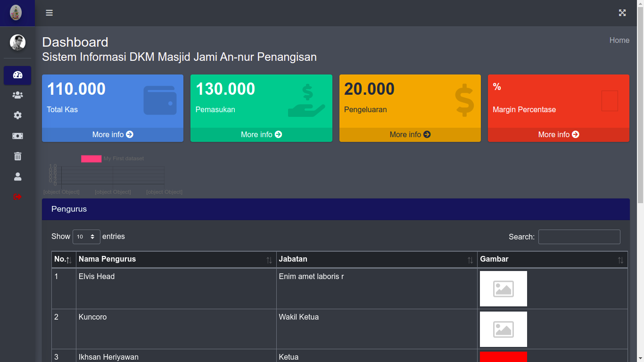Click the 130.000 Pemasukan value
644x362 pixels.
point(225,89)
